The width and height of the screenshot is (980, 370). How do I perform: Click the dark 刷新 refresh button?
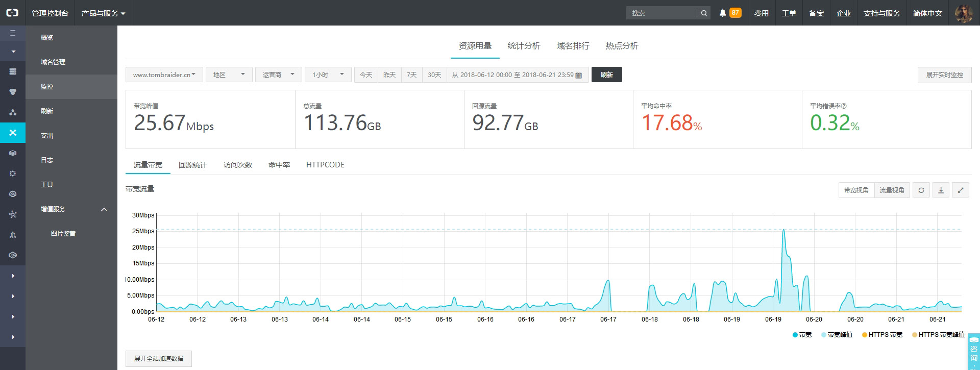tap(607, 75)
